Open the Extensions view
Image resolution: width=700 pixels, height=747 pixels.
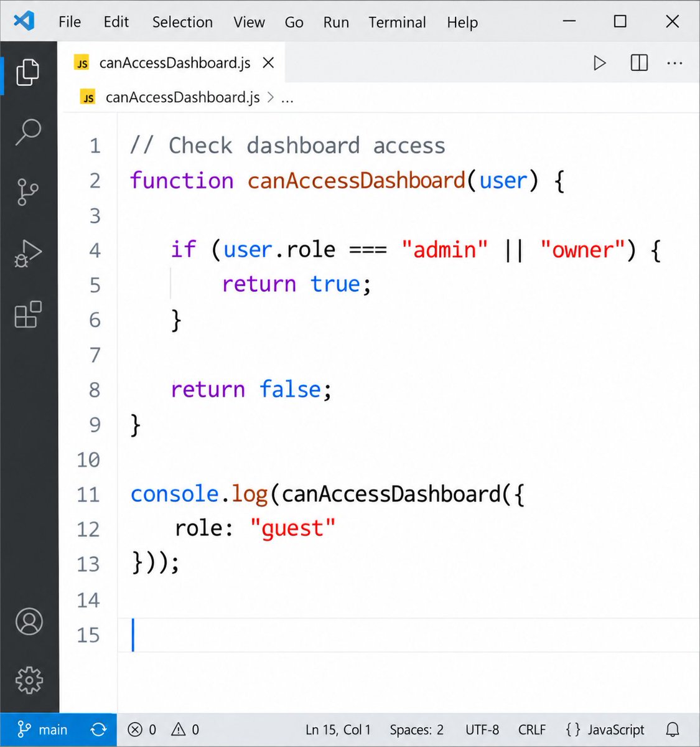click(x=28, y=314)
